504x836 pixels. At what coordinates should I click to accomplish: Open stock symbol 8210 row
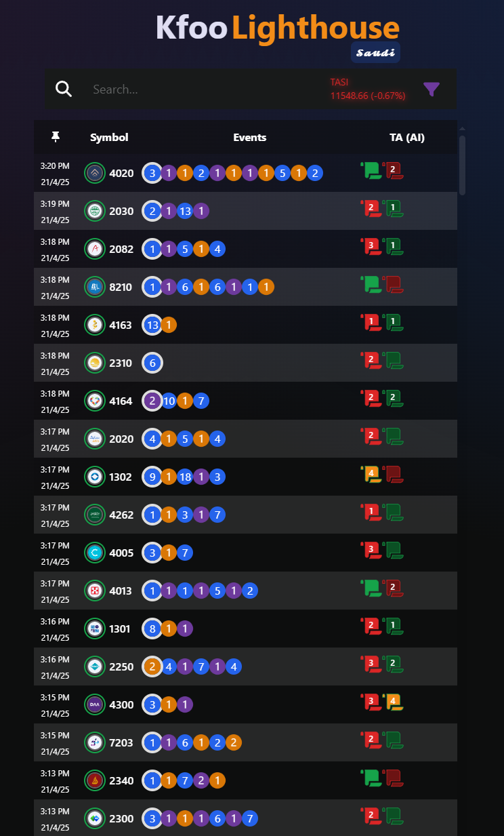click(245, 287)
